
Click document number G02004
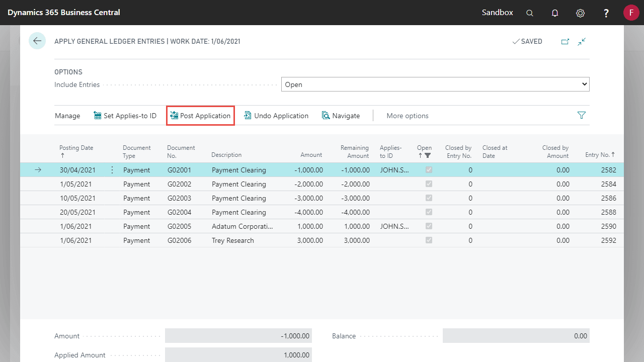[180, 212]
